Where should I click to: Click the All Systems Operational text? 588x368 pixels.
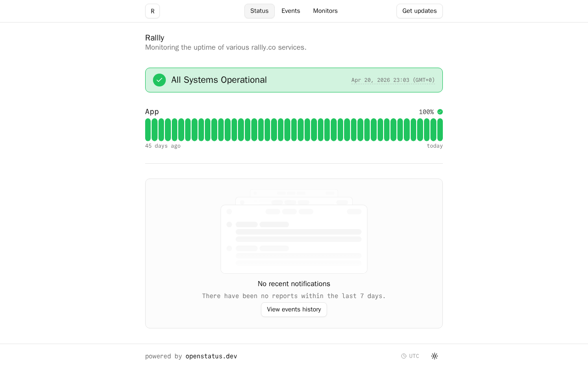coord(219,80)
